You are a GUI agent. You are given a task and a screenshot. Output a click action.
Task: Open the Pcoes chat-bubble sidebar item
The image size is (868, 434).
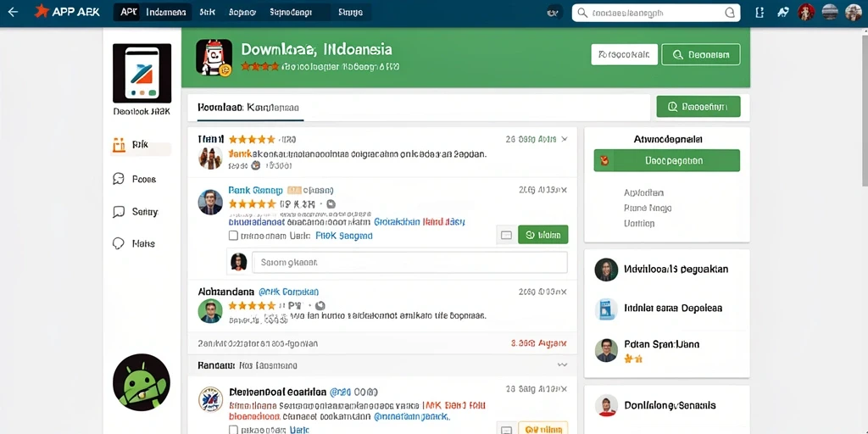pos(135,179)
